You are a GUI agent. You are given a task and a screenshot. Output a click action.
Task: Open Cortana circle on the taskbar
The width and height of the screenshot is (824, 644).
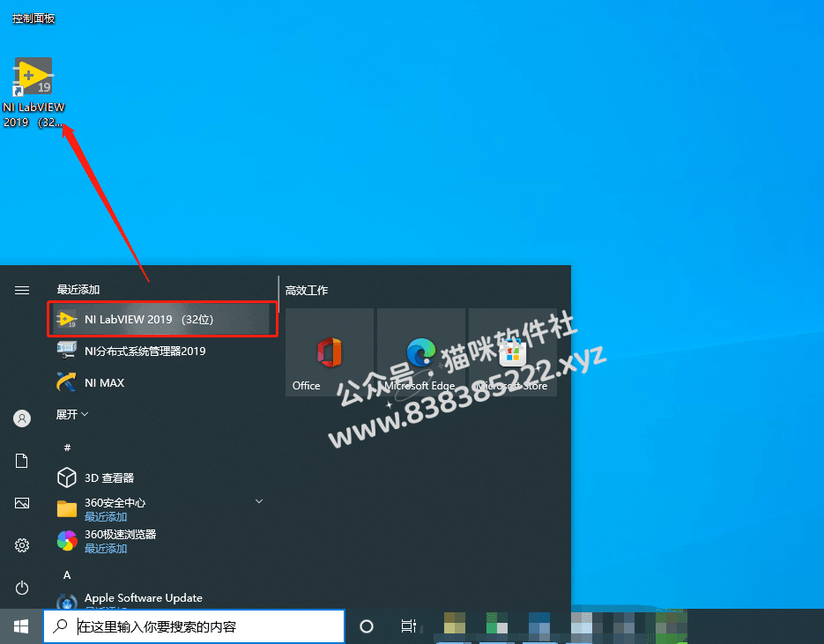pos(367,626)
